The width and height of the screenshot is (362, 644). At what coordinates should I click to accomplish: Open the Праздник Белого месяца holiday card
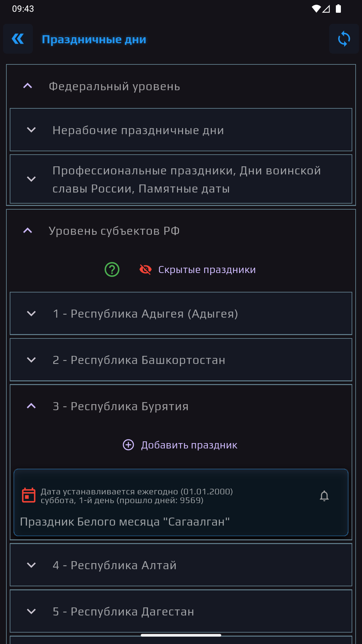[x=181, y=502]
